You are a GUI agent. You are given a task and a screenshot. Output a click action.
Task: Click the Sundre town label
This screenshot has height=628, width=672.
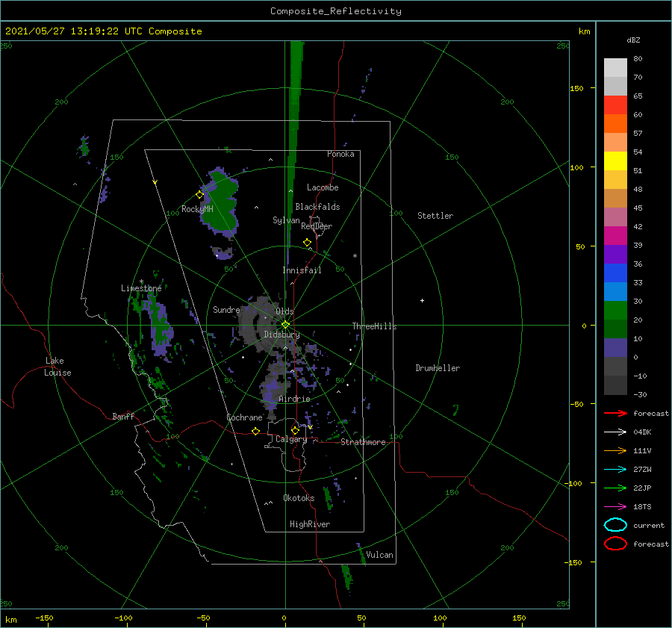point(226,309)
